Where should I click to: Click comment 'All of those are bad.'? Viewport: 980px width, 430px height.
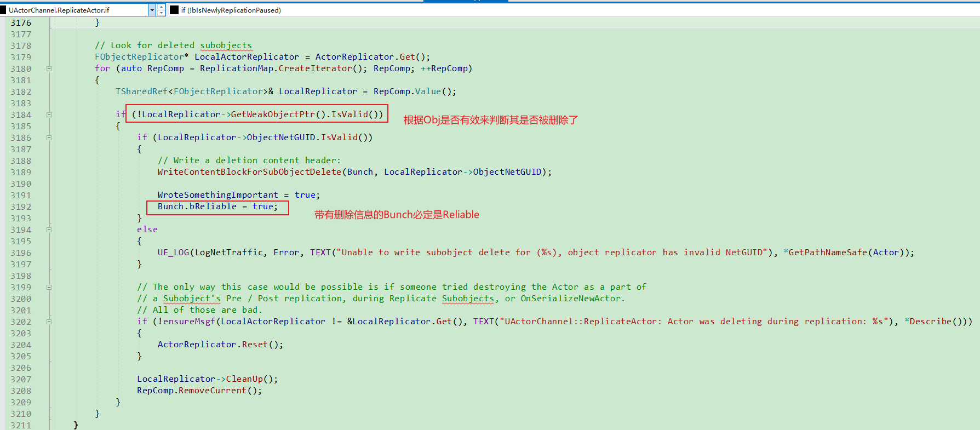[200, 310]
